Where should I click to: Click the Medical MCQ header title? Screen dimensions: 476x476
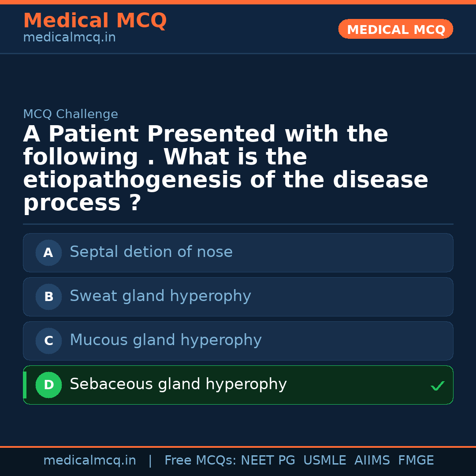pos(95,21)
